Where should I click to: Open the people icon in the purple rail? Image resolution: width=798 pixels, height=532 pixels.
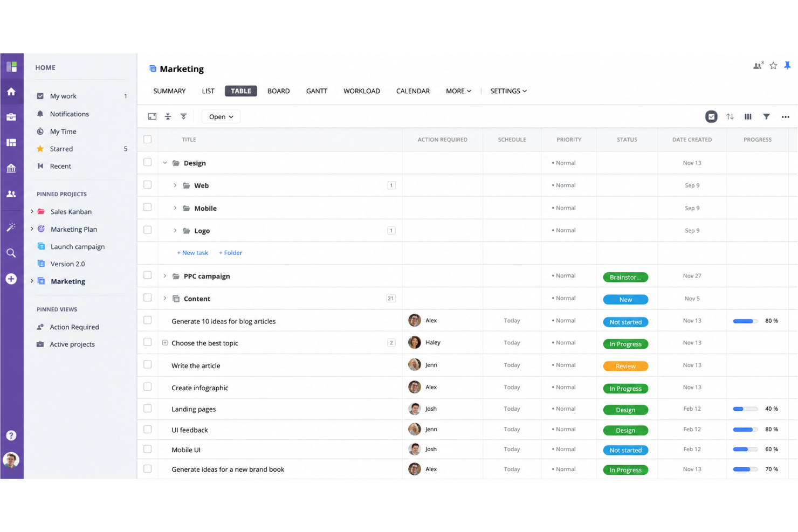pyautogui.click(x=11, y=194)
